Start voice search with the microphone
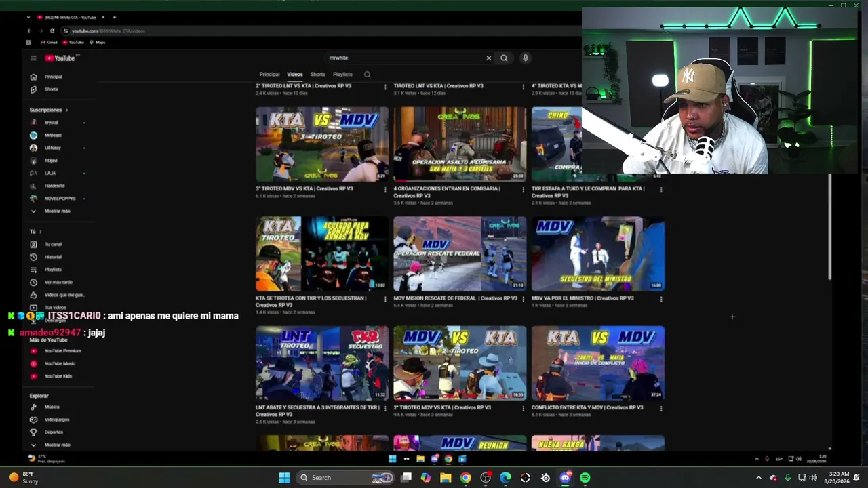This screenshot has height=488, width=868. pos(525,58)
